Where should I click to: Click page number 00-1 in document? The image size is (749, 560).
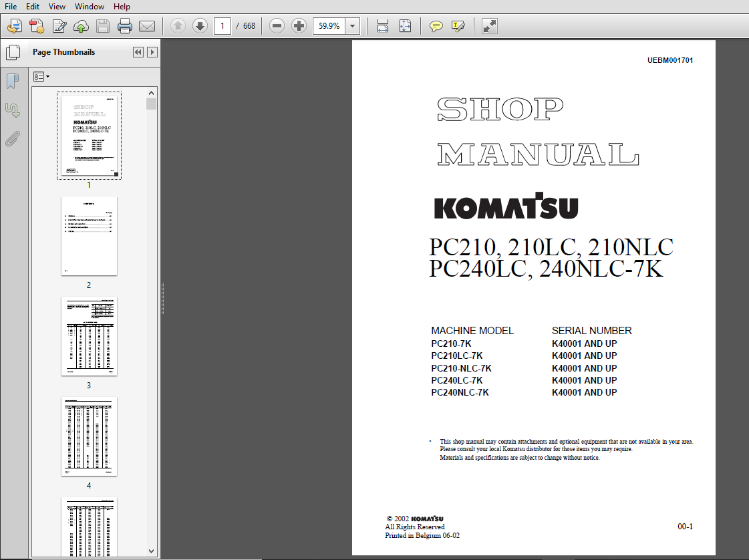pyautogui.click(x=685, y=527)
